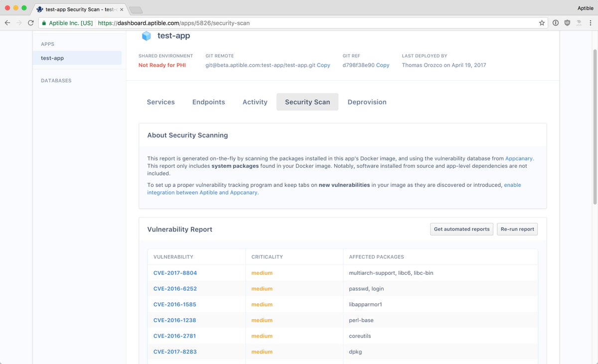The image size is (598, 364).
Task: Reload the page with refresh icon
Action: coord(31,23)
